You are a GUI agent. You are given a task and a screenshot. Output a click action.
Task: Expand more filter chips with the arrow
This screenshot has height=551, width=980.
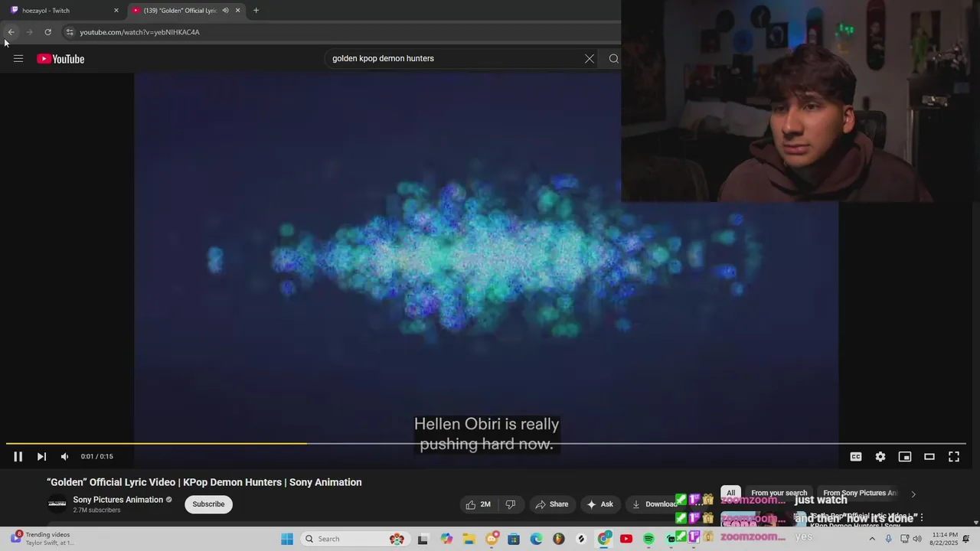click(x=913, y=494)
